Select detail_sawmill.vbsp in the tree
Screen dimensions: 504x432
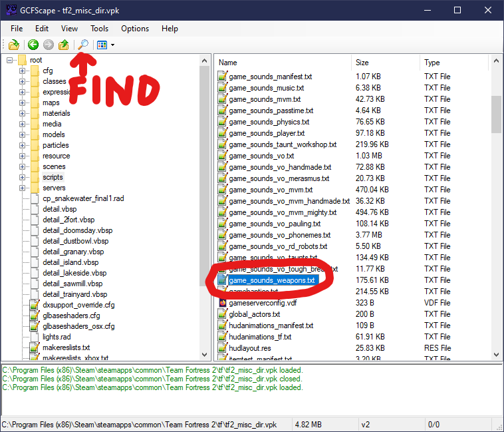[72, 284]
